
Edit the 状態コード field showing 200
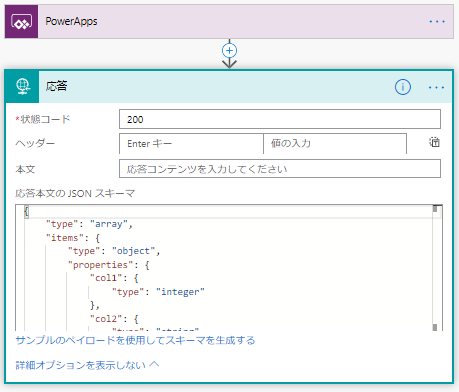[x=280, y=119]
